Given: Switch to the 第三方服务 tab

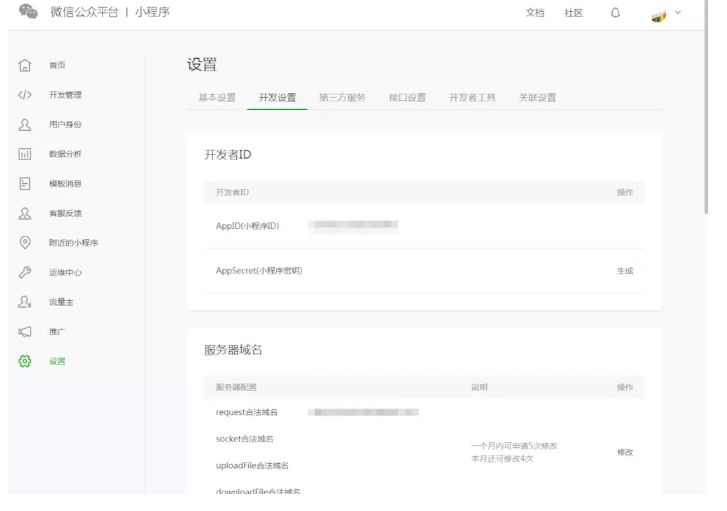Looking at the screenshot, I should [x=342, y=97].
